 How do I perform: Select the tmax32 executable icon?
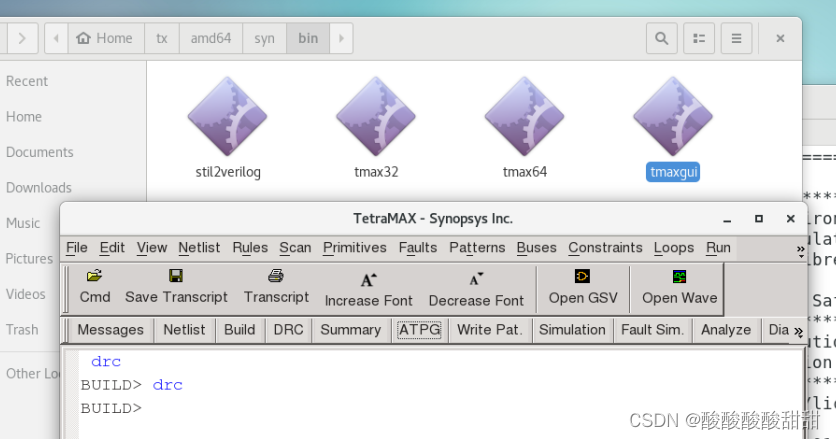tap(376, 116)
